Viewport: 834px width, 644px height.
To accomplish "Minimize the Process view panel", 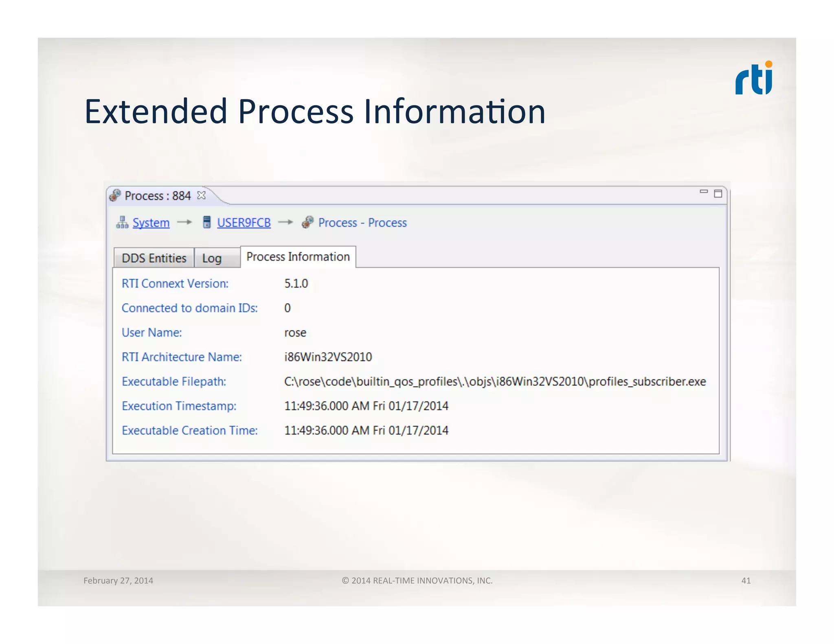I will tap(704, 191).
